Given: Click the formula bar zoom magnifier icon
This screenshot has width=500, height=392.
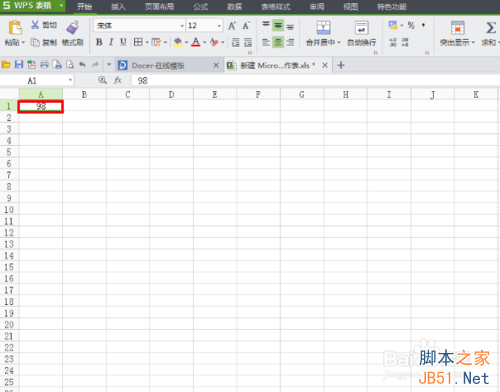Looking at the screenshot, I should 102,80.
